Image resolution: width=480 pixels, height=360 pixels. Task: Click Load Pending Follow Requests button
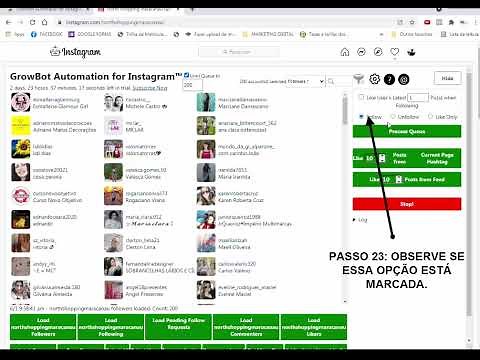179,327
